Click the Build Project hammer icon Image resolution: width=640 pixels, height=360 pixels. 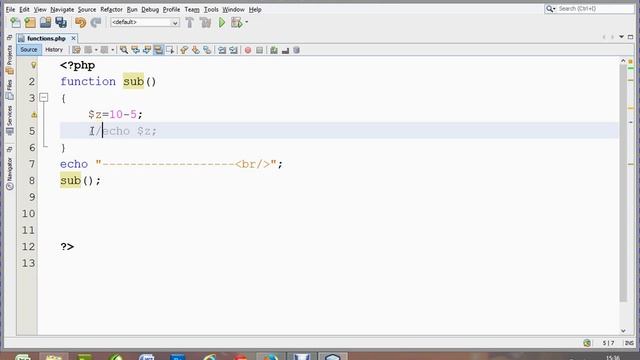[189, 22]
